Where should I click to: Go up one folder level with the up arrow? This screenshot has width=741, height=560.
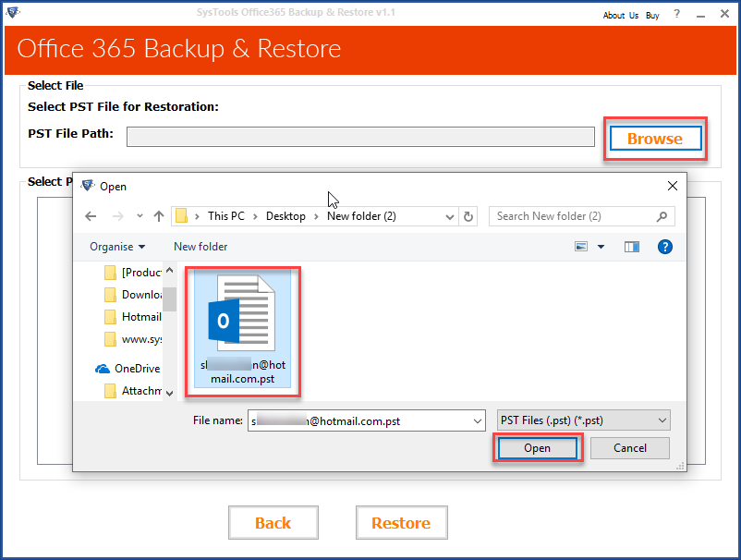(159, 215)
